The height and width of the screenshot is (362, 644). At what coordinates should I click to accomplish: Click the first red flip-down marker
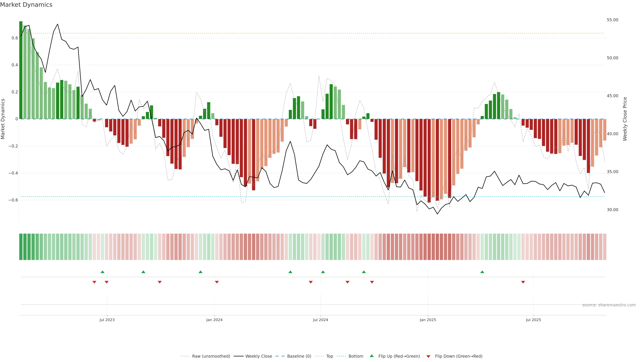pyautogui.click(x=94, y=282)
